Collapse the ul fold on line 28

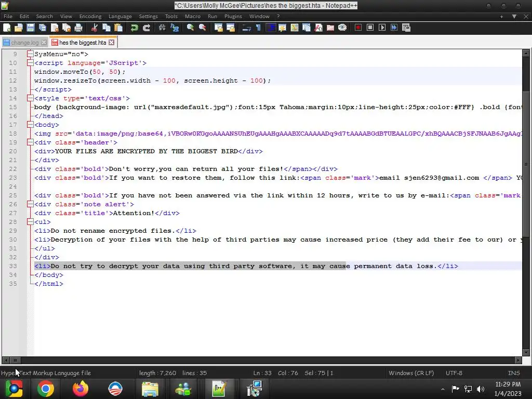[x=30, y=221]
